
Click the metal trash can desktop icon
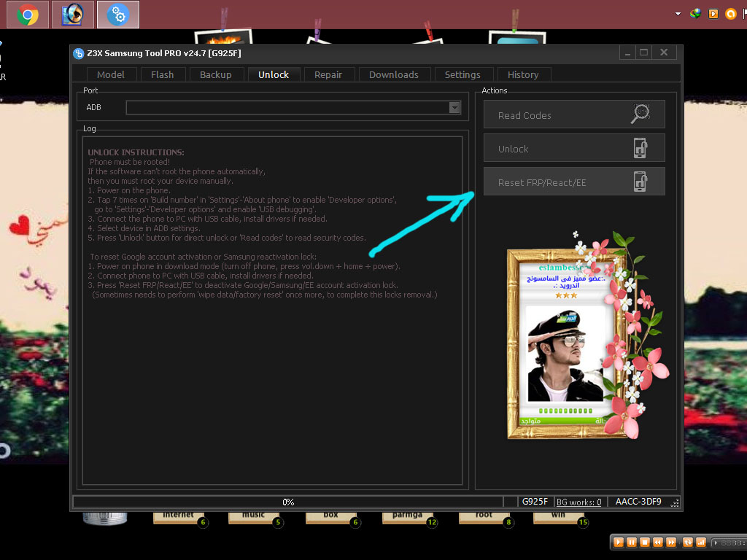point(105,518)
